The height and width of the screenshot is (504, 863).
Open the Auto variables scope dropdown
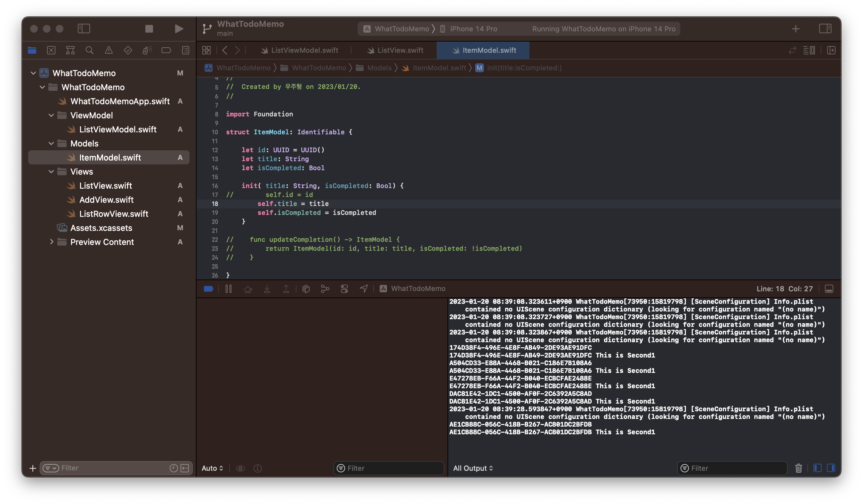point(212,468)
